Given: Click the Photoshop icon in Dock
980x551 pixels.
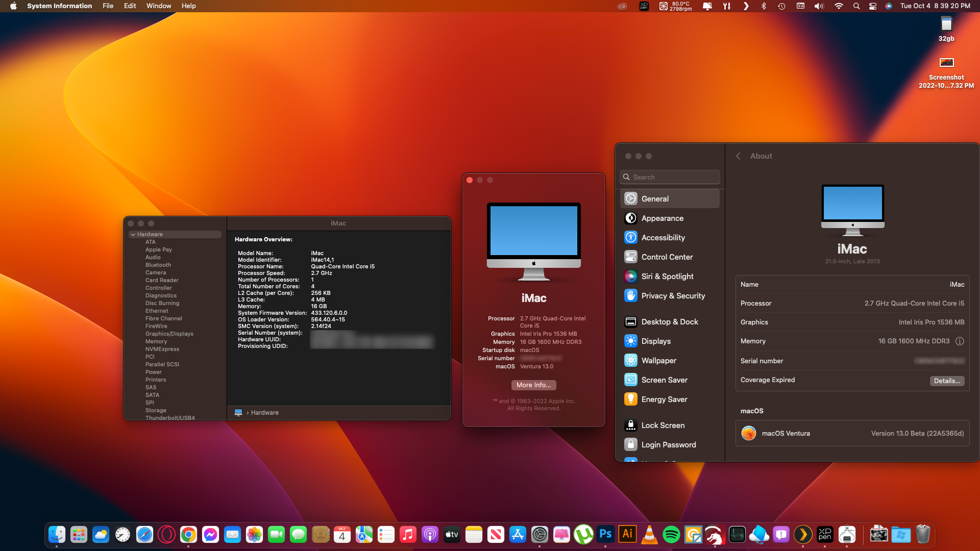Looking at the screenshot, I should pos(604,535).
